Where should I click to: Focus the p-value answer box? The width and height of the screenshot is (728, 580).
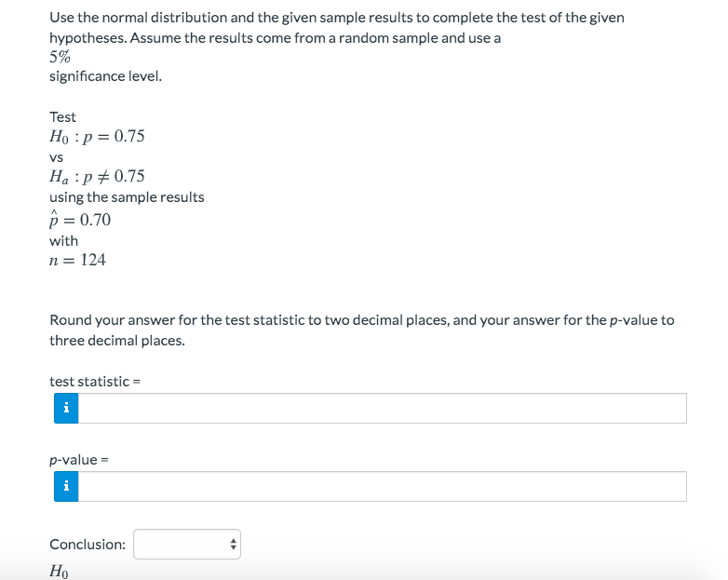tap(382, 486)
